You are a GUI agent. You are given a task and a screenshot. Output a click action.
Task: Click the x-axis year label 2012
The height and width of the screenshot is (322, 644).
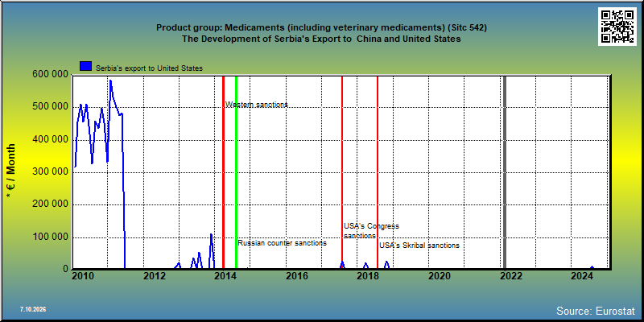[x=155, y=276]
